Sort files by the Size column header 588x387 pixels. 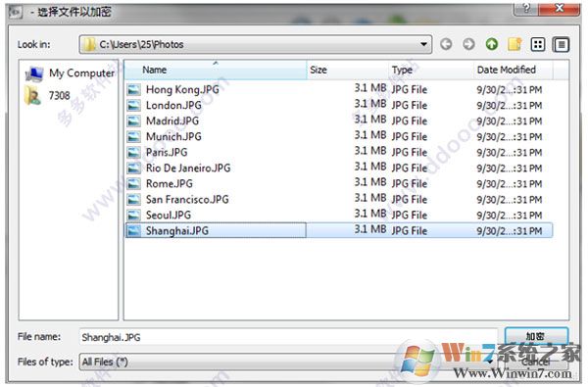tap(347, 70)
